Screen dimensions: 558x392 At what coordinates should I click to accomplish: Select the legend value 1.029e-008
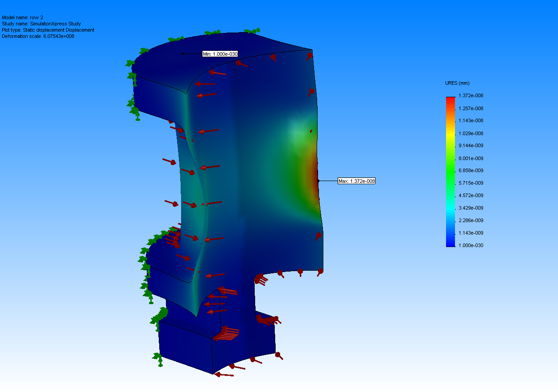[x=471, y=133]
